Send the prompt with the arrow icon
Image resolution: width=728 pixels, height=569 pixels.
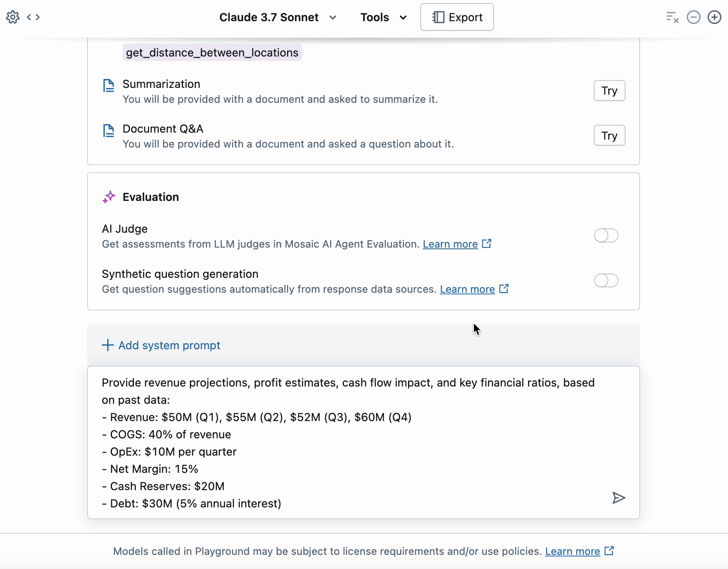[618, 498]
